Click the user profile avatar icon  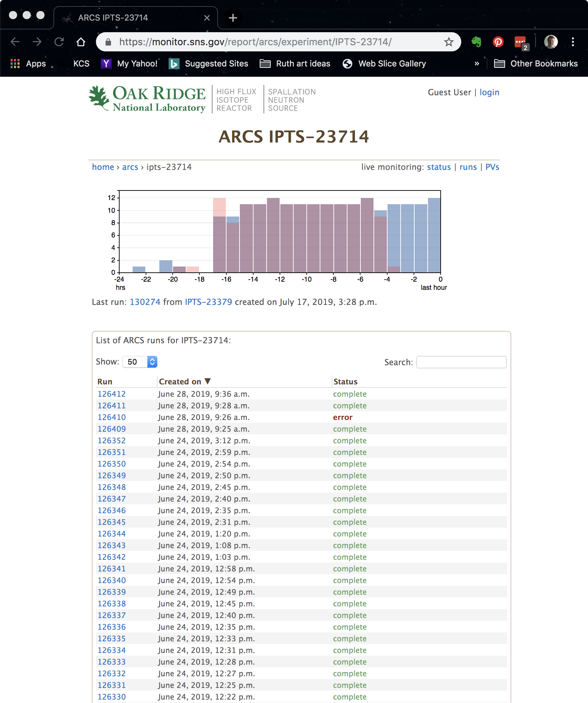[x=551, y=42]
